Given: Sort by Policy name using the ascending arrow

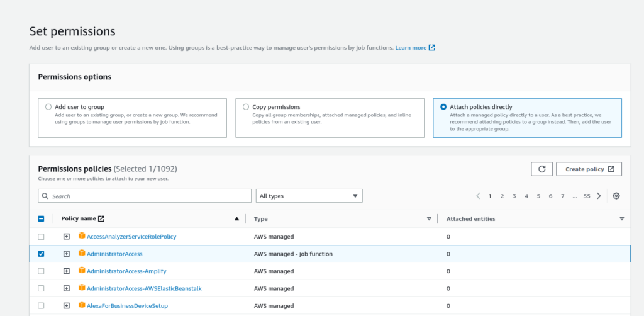Looking at the screenshot, I should [x=236, y=219].
